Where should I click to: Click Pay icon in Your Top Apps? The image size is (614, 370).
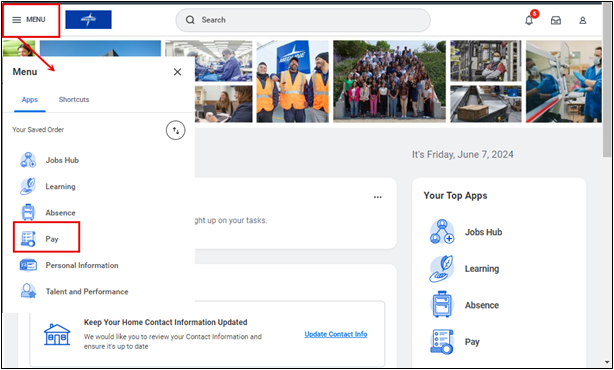pyautogui.click(x=442, y=341)
